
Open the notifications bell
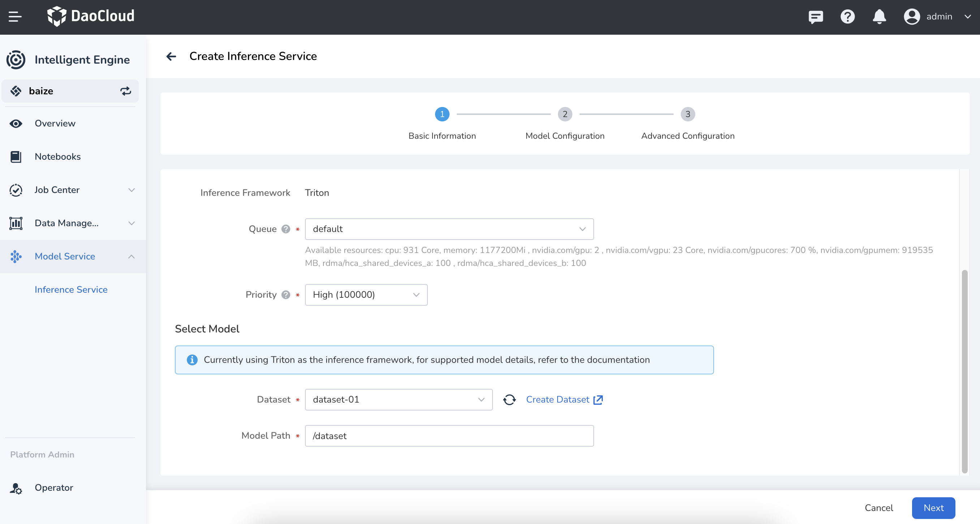(x=879, y=17)
